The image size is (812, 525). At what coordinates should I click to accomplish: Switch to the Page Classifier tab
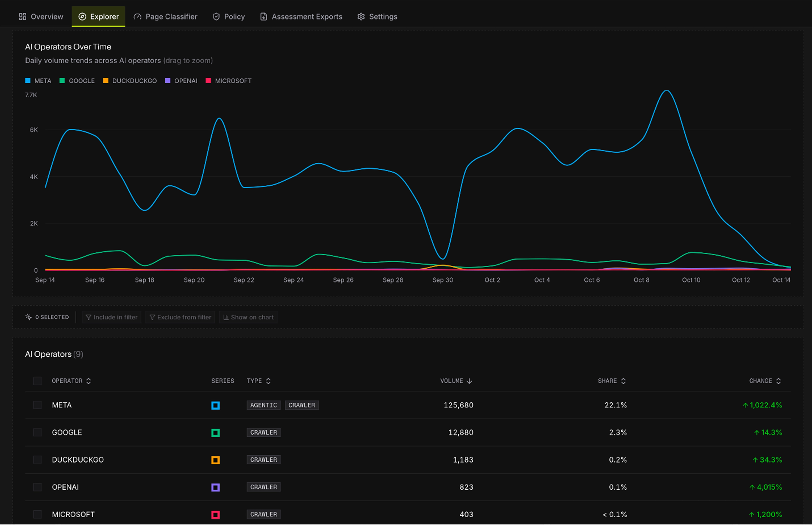(x=166, y=16)
